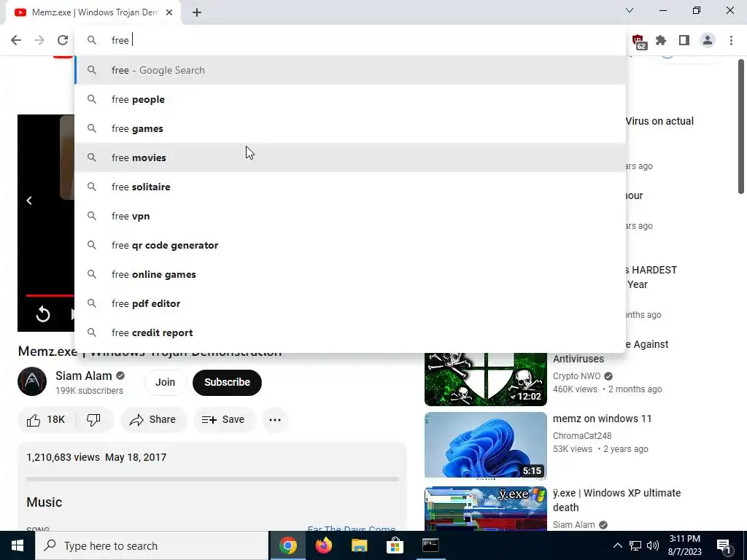747x560 pixels.
Task: Click the page vertical scrollbar
Action: tap(741, 126)
